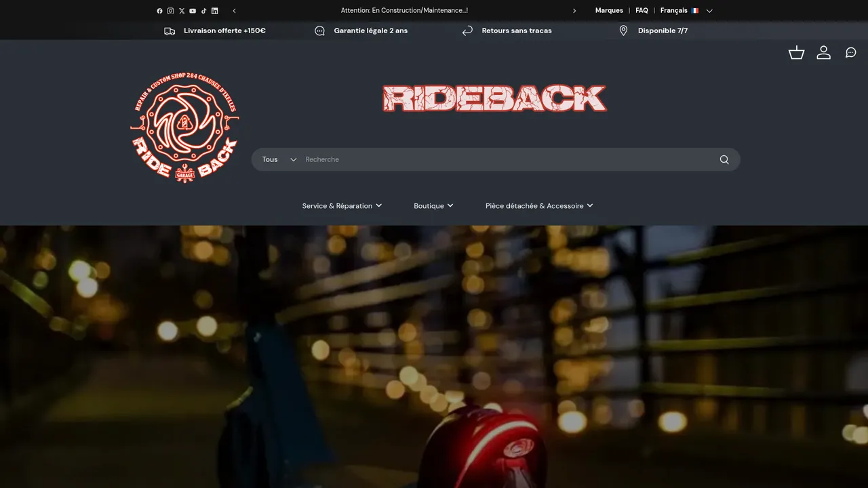Click the RIDEBACK title banner

(494, 98)
